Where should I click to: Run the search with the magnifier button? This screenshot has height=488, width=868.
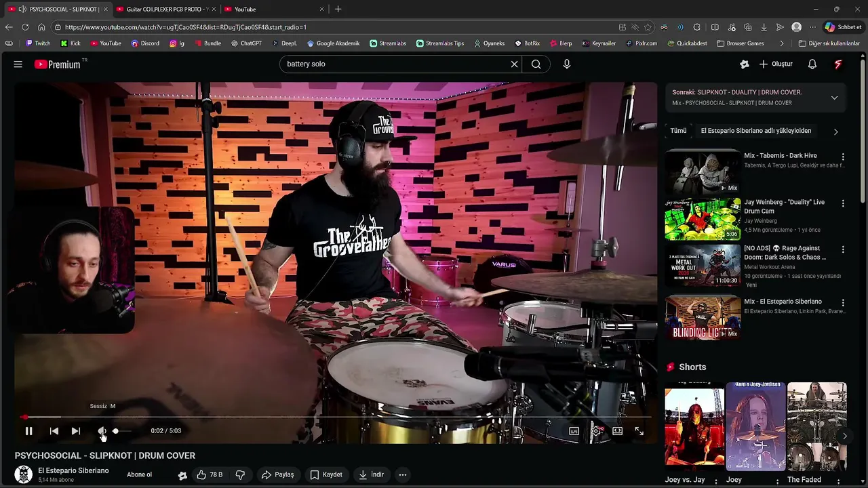pyautogui.click(x=536, y=64)
